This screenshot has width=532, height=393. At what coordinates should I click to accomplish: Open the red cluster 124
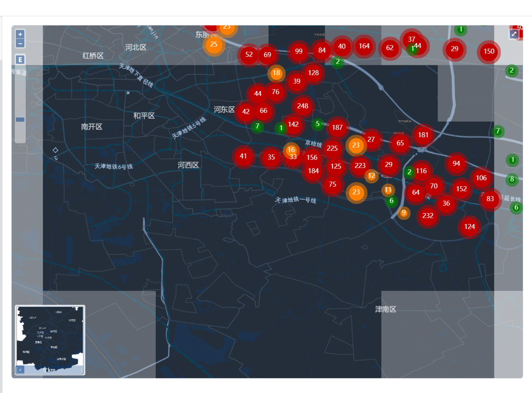[469, 226]
